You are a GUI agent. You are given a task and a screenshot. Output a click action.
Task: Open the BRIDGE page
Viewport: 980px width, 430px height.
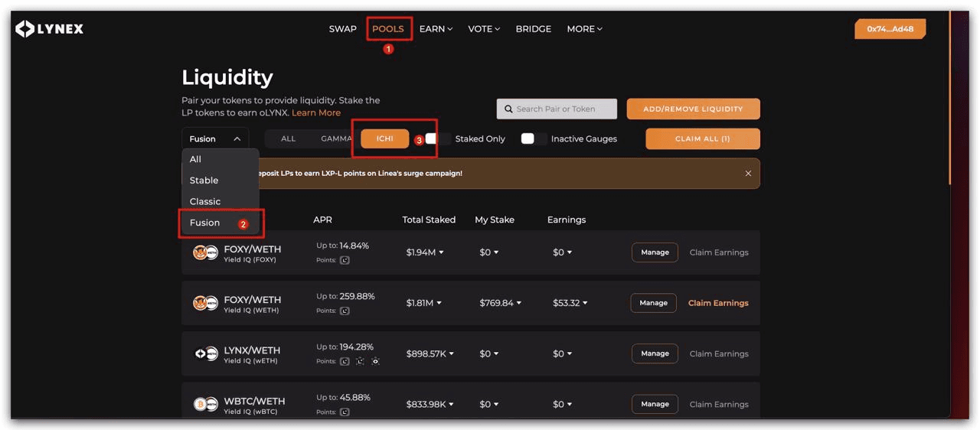click(x=534, y=29)
